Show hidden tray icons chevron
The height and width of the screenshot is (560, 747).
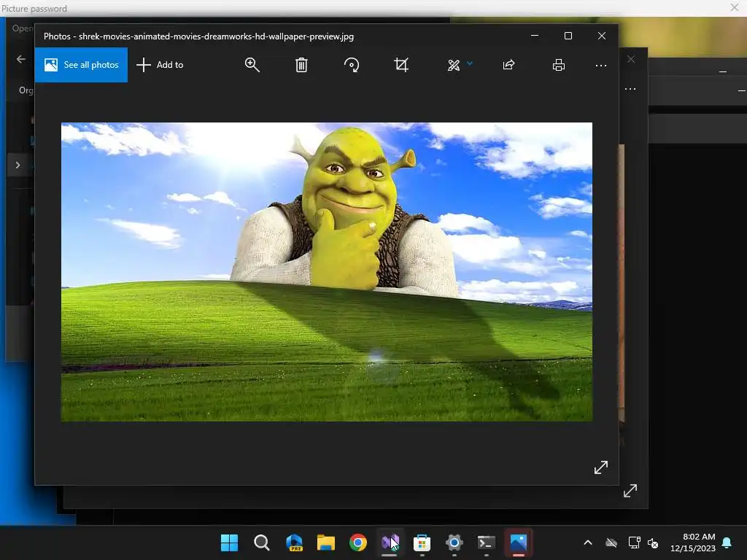tap(588, 542)
